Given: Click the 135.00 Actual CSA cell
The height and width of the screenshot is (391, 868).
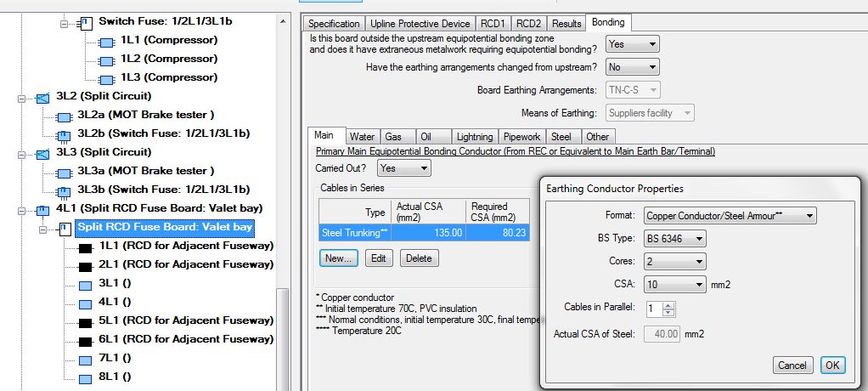Looking at the screenshot, I should click(428, 233).
